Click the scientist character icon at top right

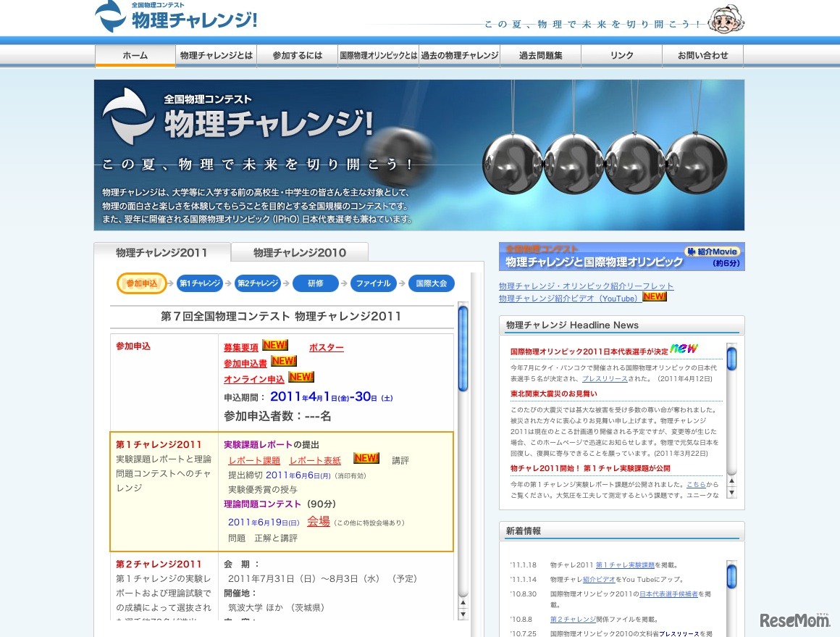(726, 20)
